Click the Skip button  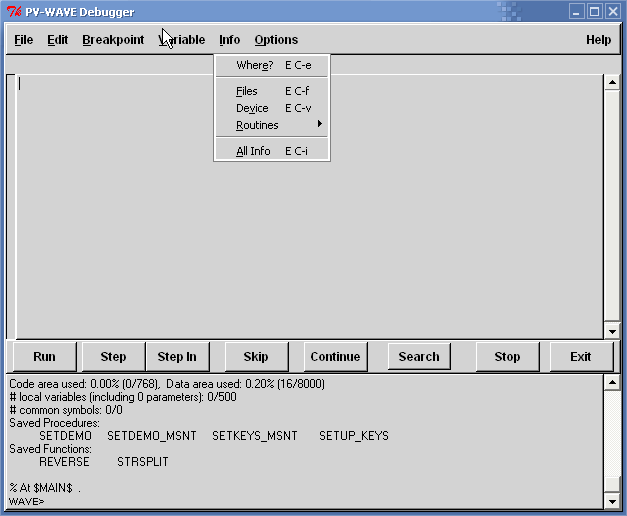[x=256, y=356]
